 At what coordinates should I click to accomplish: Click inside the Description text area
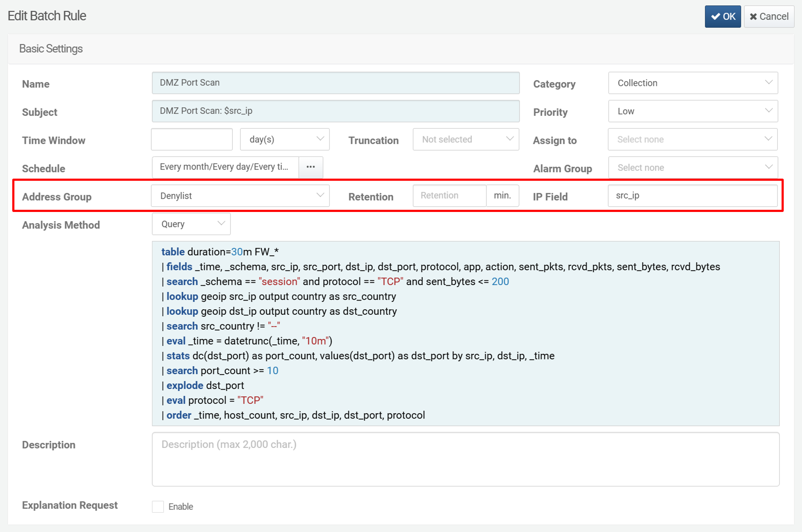point(466,459)
